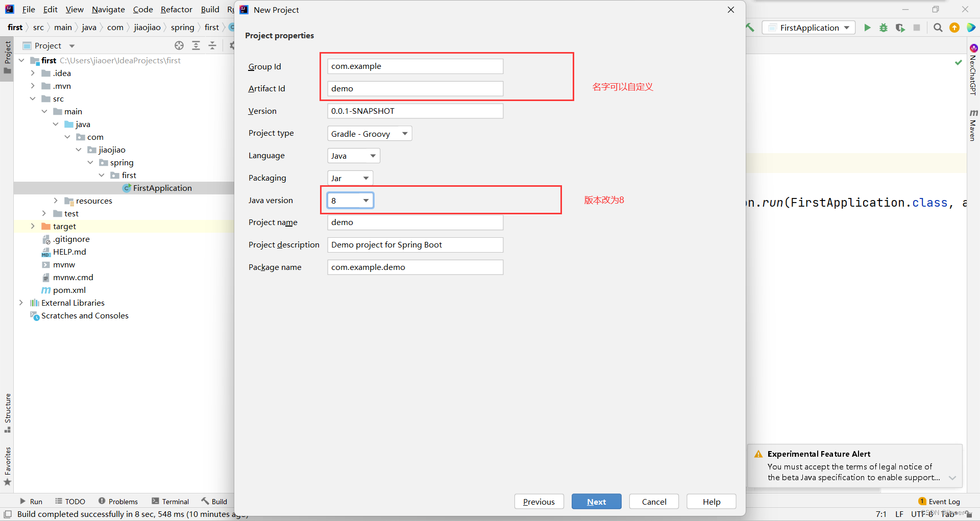Open the Packaging dropdown
The image size is (980, 521).
tap(350, 178)
